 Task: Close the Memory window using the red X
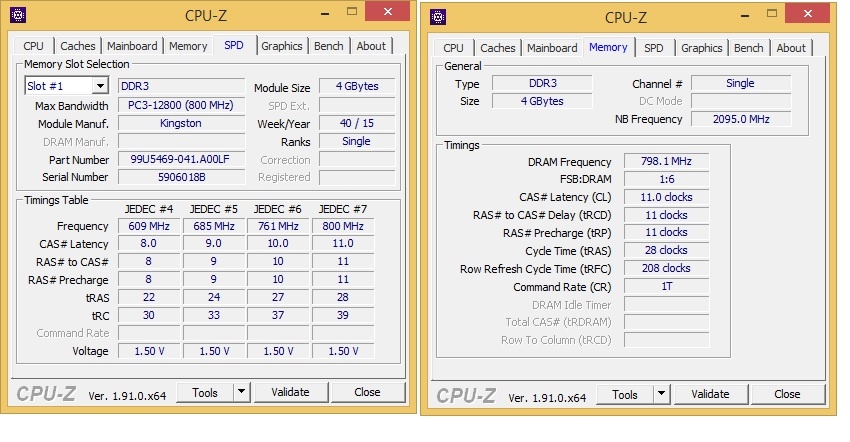(x=806, y=14)
